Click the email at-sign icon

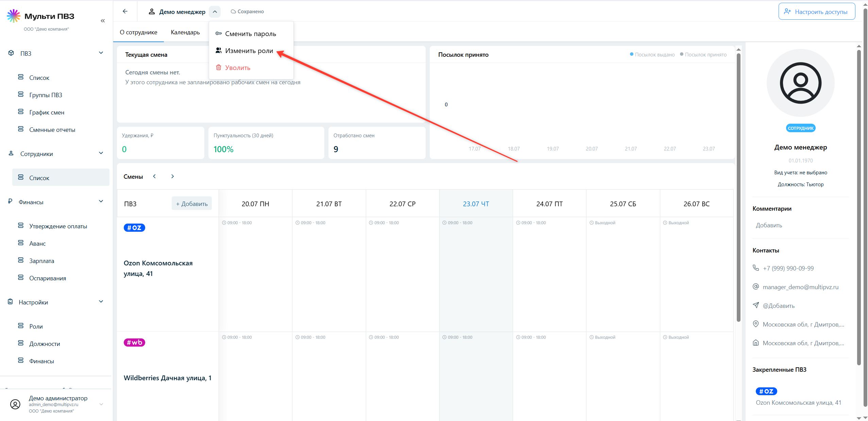[x=756, y=286]
